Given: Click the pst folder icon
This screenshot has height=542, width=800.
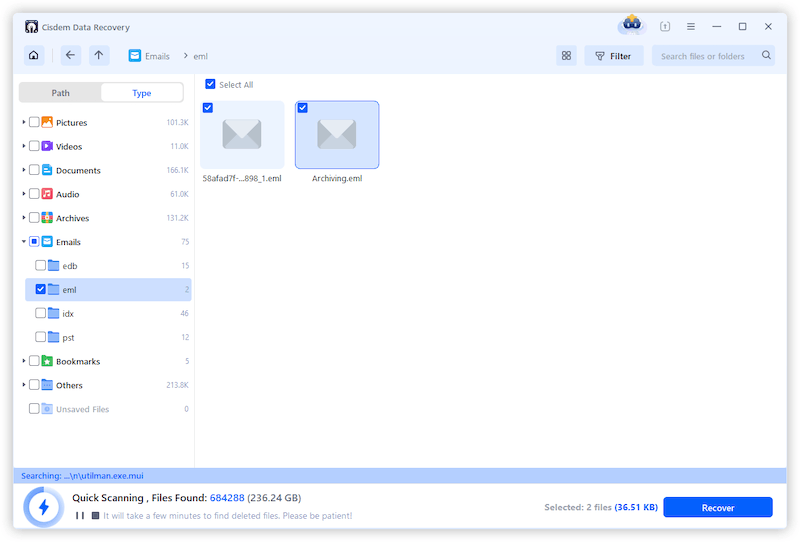Looking at the screenshot, I should [x=54, y=337].
